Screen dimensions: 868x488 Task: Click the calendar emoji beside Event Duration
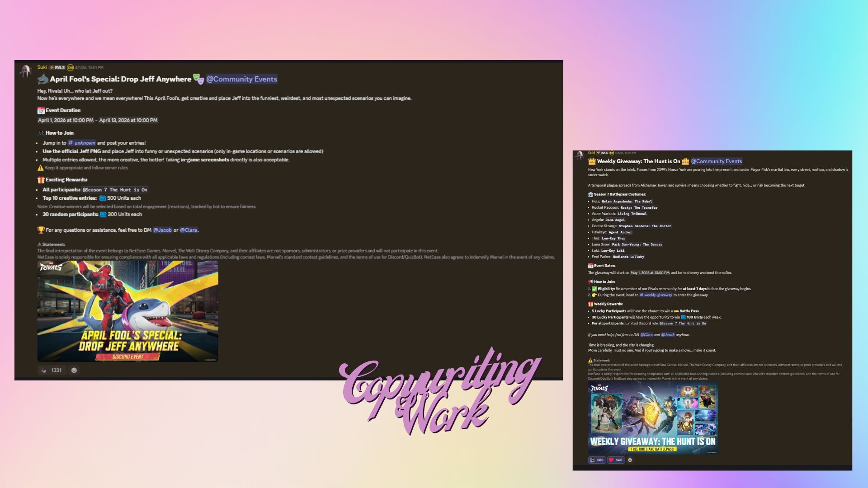point(41,110)
